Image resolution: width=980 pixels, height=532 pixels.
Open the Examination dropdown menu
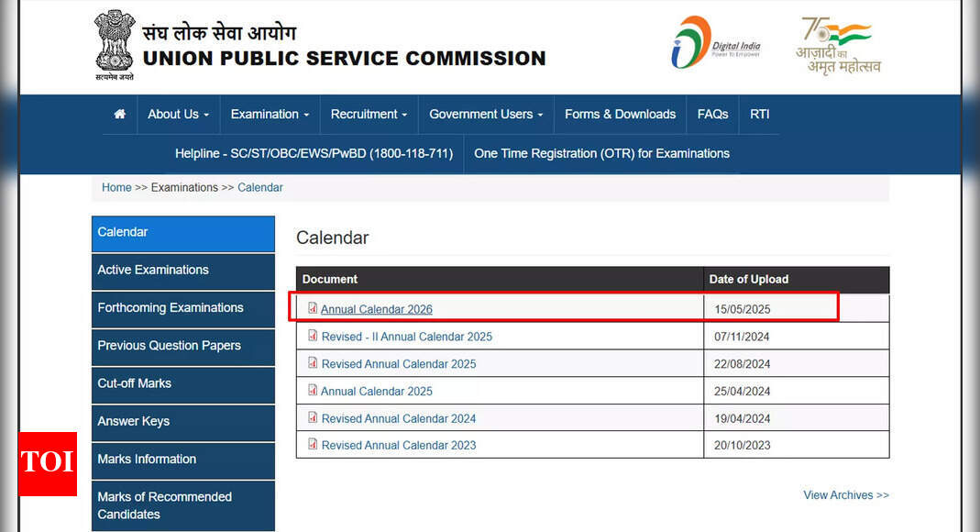[270, 115]
